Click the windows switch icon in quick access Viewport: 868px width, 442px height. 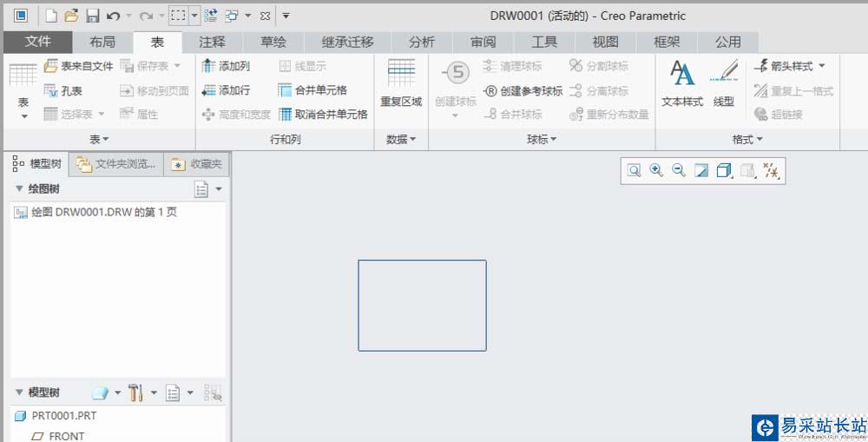pyautogui.click(x=232, y=16)
